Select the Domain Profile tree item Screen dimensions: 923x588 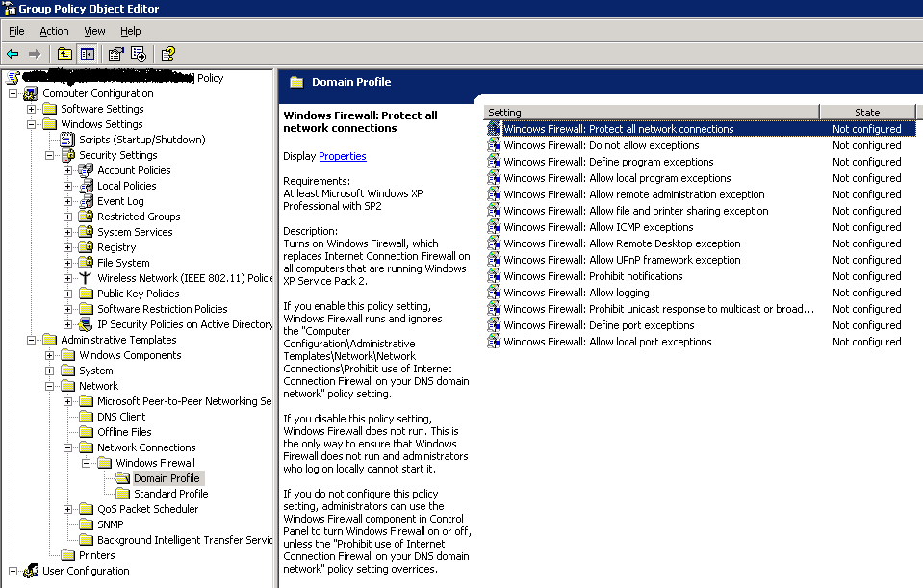pyautogui.click(x=167, y=478)
